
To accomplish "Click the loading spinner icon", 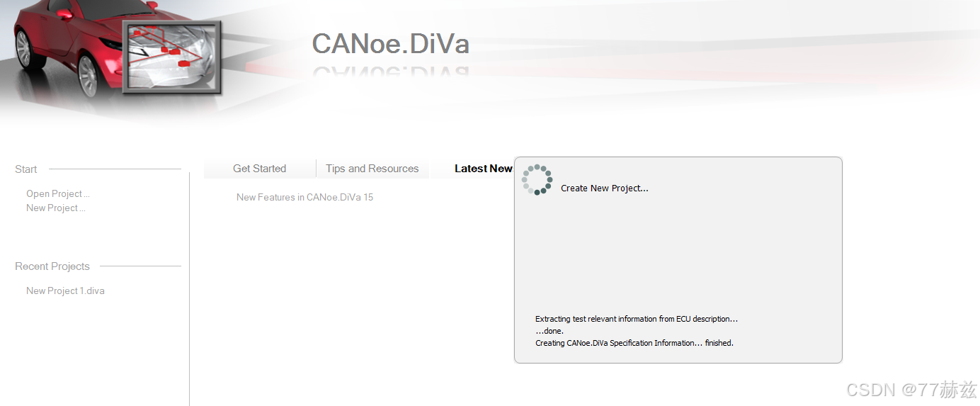I will tap(537, 180).
